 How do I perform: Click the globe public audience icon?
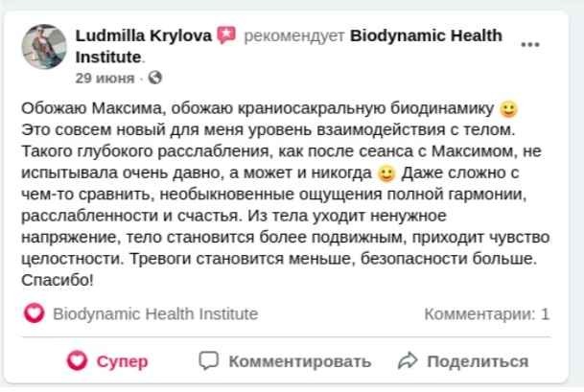point(155,78)
